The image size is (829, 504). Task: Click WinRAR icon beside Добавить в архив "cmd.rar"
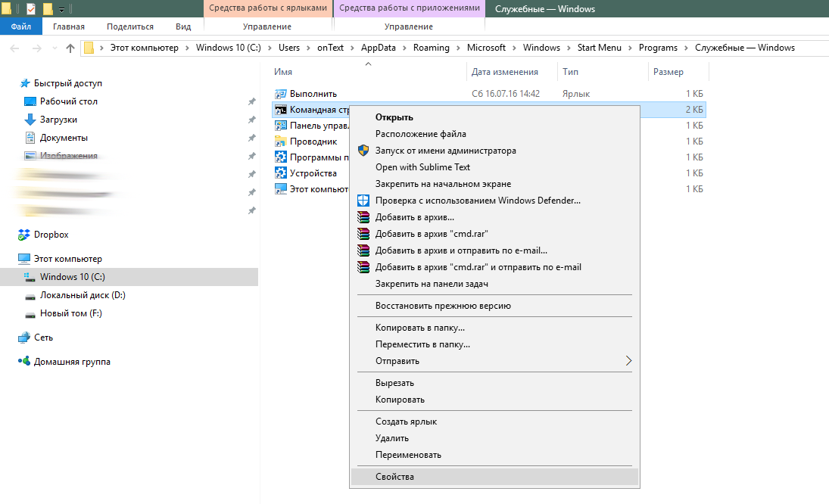point(363,234)
